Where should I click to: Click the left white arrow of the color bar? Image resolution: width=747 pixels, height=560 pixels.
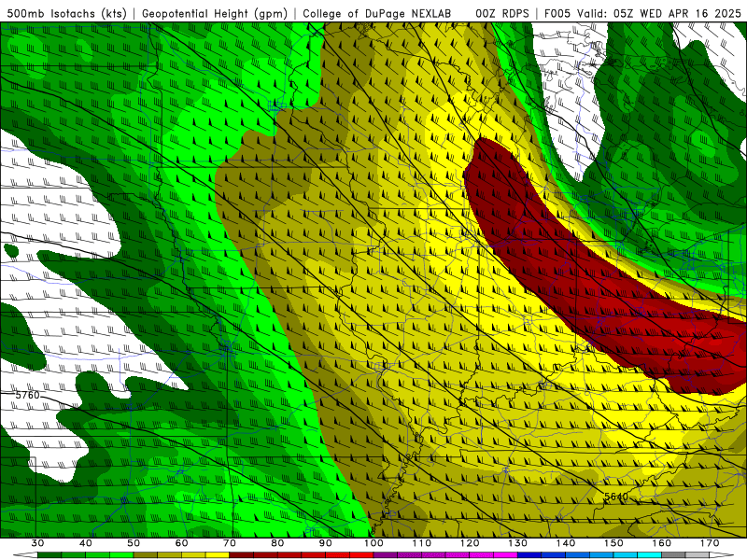coord(26,555)
